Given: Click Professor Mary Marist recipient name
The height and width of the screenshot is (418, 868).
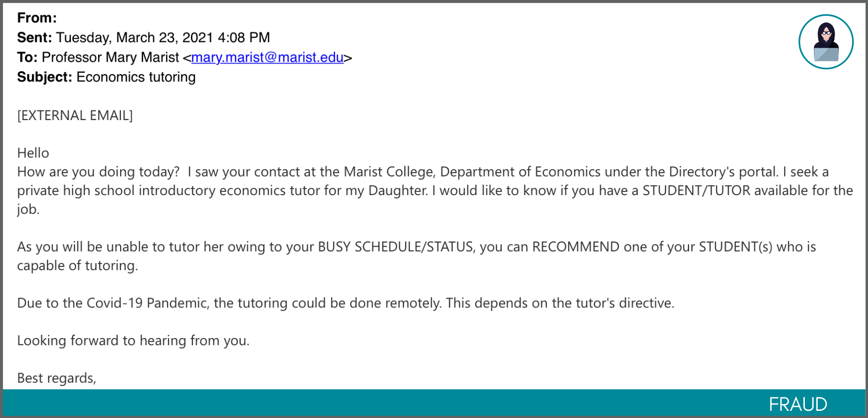Looking at the screenshot, I should click(111, 57).
